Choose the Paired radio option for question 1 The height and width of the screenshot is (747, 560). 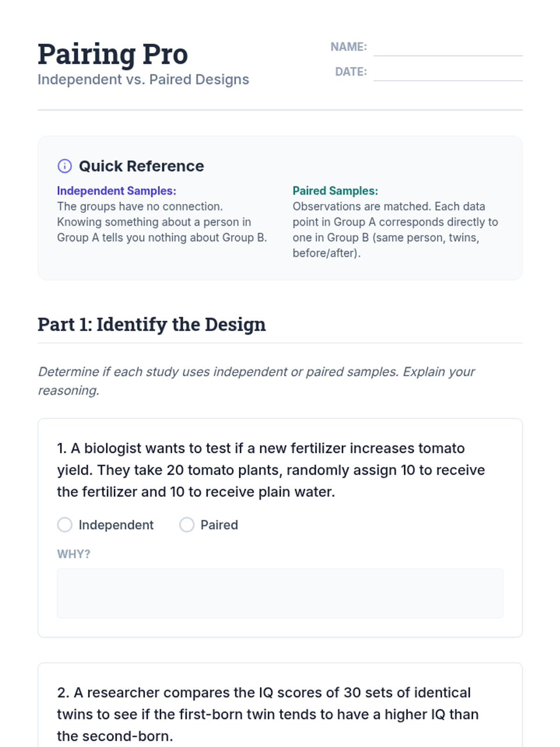[187, 525]
